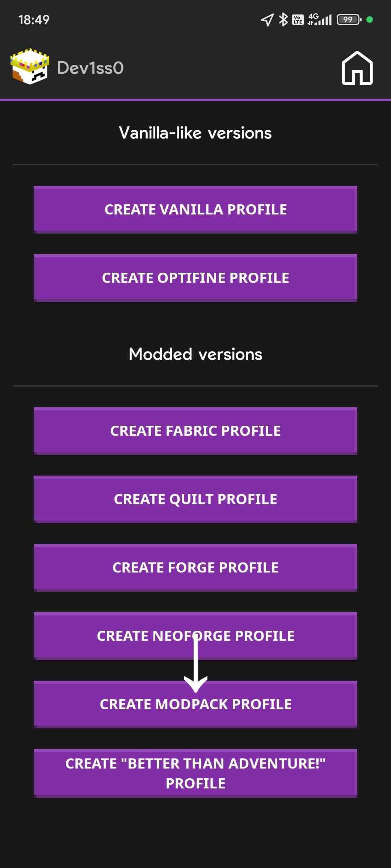Screen dimensions: 391x868
Task: Tap the Modded versions heading
Action: pyautogui.click(x=195, y=354)
